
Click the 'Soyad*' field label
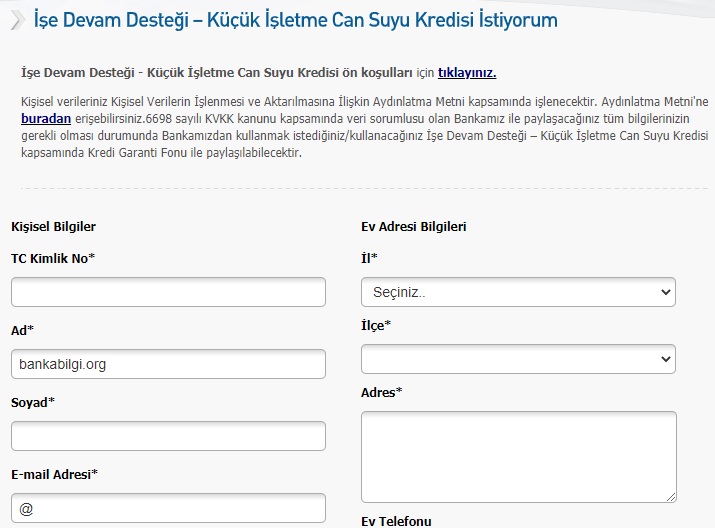(x=33, y=403)
